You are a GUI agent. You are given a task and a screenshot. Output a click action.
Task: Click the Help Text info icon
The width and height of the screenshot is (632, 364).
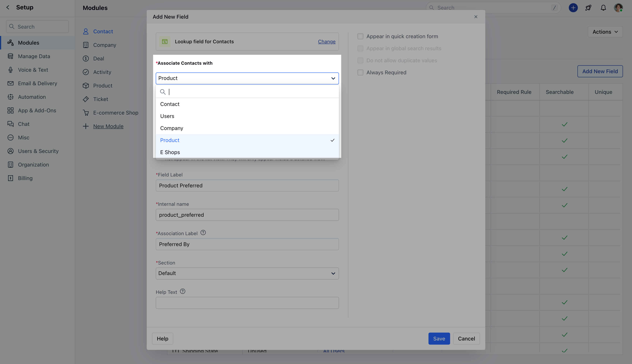tap(183, 291)
